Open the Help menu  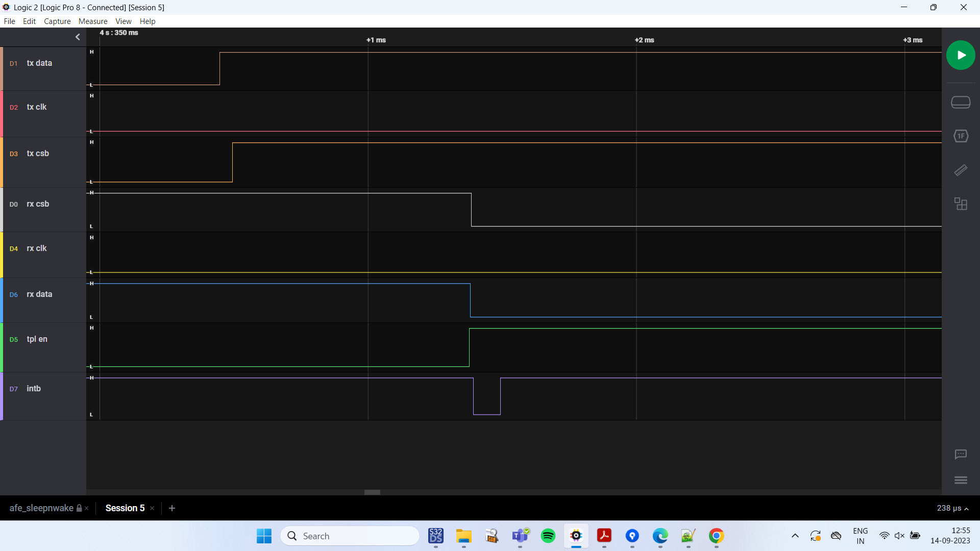148,21
